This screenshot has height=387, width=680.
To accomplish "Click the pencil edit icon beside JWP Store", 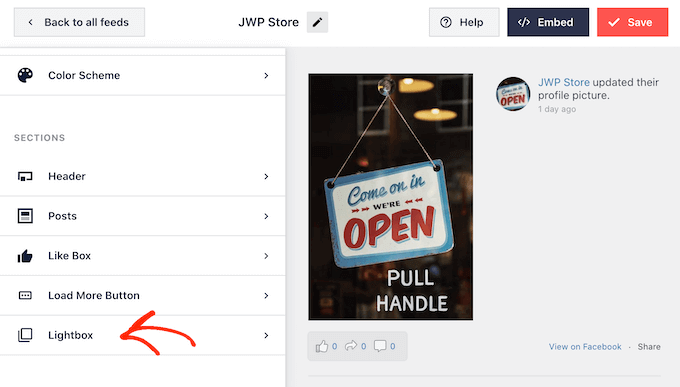I will click(317, 22).
